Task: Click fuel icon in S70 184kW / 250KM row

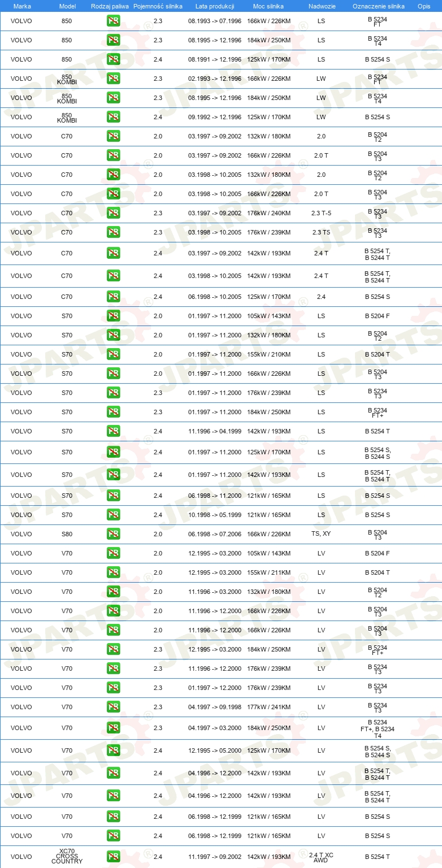Action: click(113, 413)
